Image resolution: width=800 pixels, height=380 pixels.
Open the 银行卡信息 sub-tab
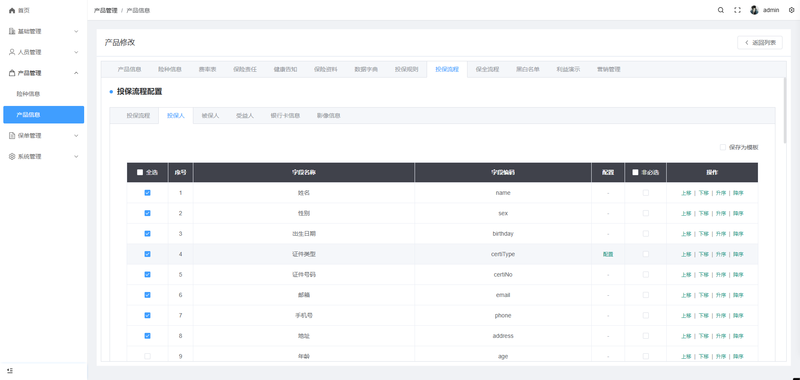tap(285, 116)
